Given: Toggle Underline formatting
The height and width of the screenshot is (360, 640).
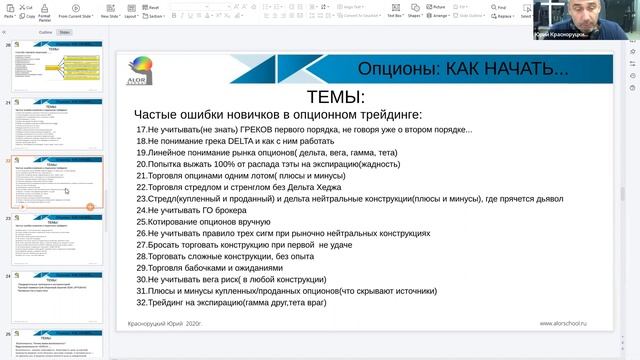Looking at the screenshot, I should 190,16.
